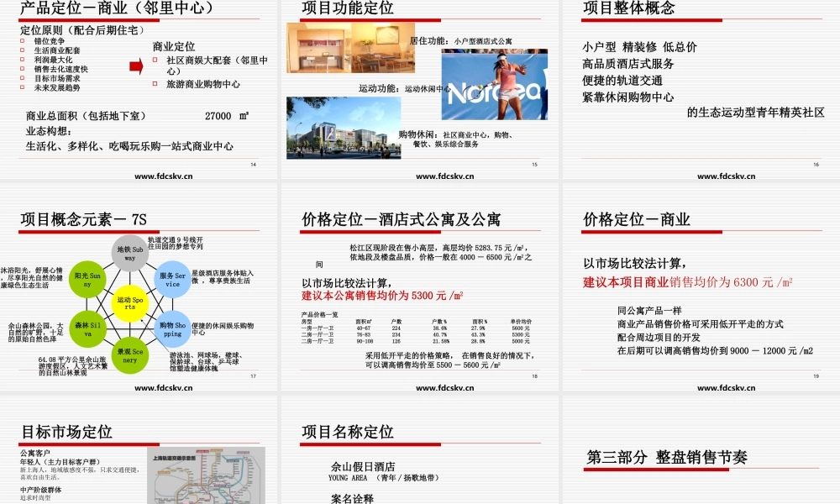Screen dimensions: 840x504
Task: Click the 阳光 Sunny green circle
Action: tap(87, 279)
